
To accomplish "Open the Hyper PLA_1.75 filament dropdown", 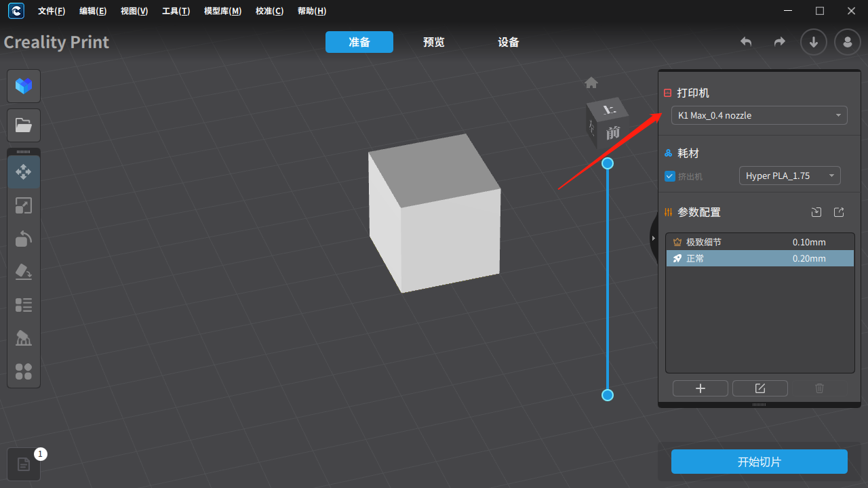I will [x=789, y=176].
